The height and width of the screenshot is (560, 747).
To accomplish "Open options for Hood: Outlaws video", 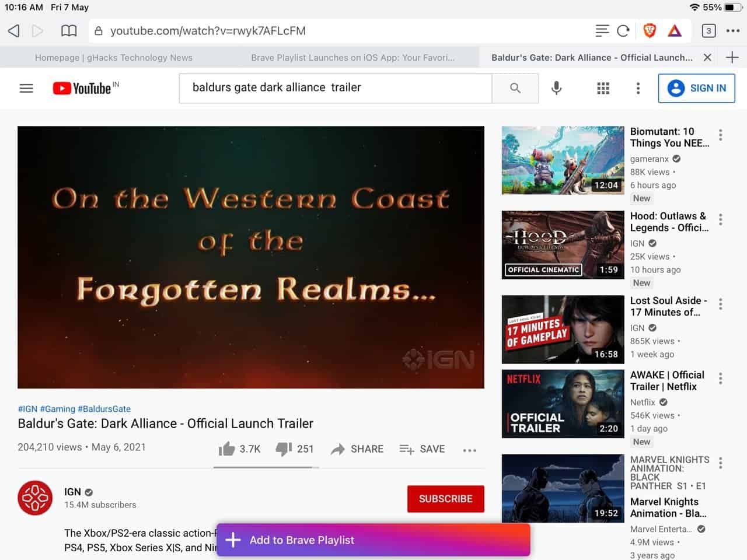I will 721,220.
